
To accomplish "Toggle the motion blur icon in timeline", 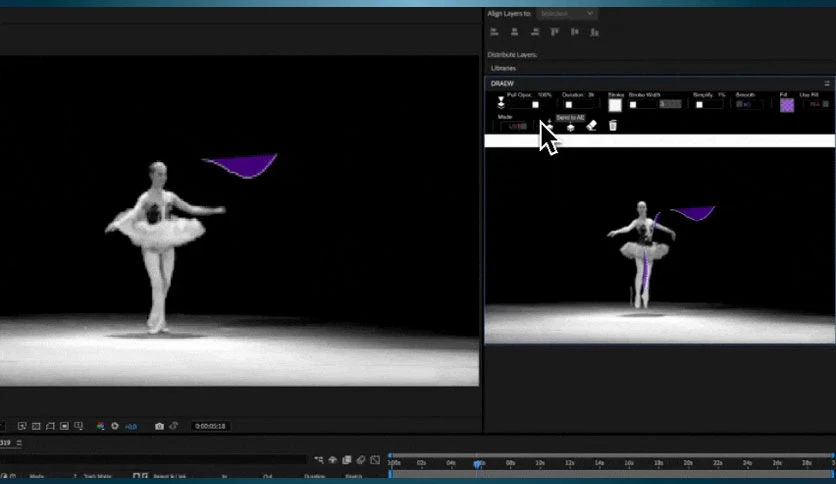I will pyautogui.click(x=361, y=459).
